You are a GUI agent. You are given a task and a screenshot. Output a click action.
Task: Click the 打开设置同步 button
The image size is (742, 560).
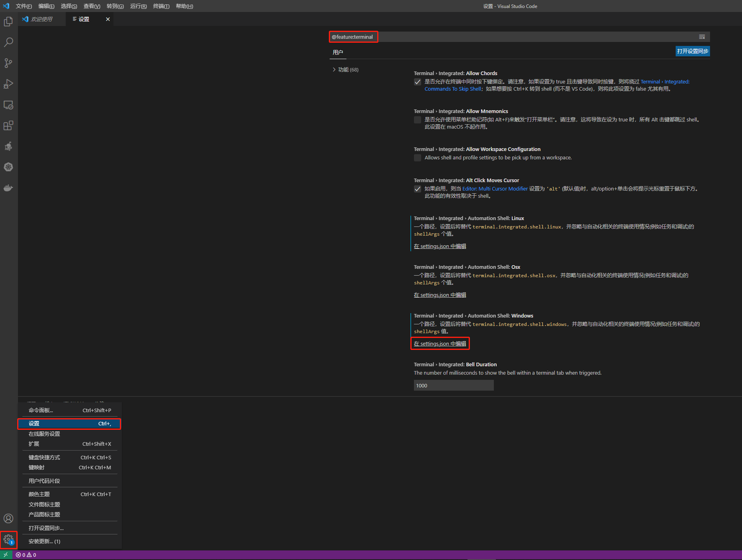[692, 51]
